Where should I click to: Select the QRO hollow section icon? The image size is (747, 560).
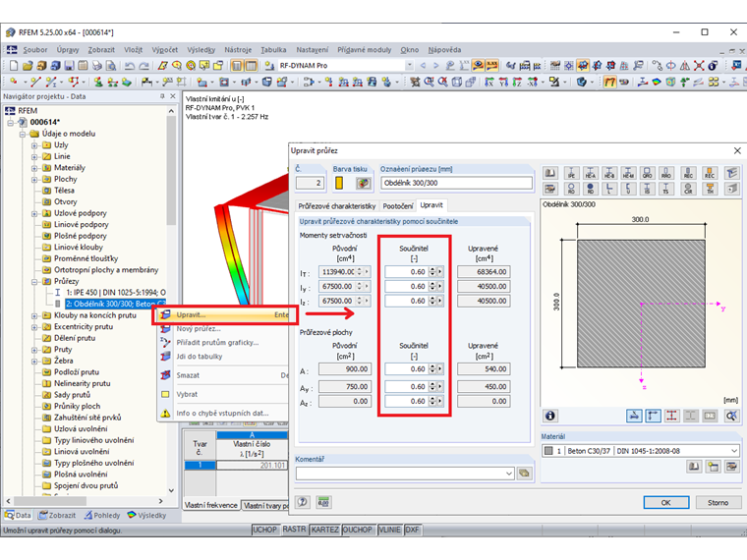(x=647, y=173)
